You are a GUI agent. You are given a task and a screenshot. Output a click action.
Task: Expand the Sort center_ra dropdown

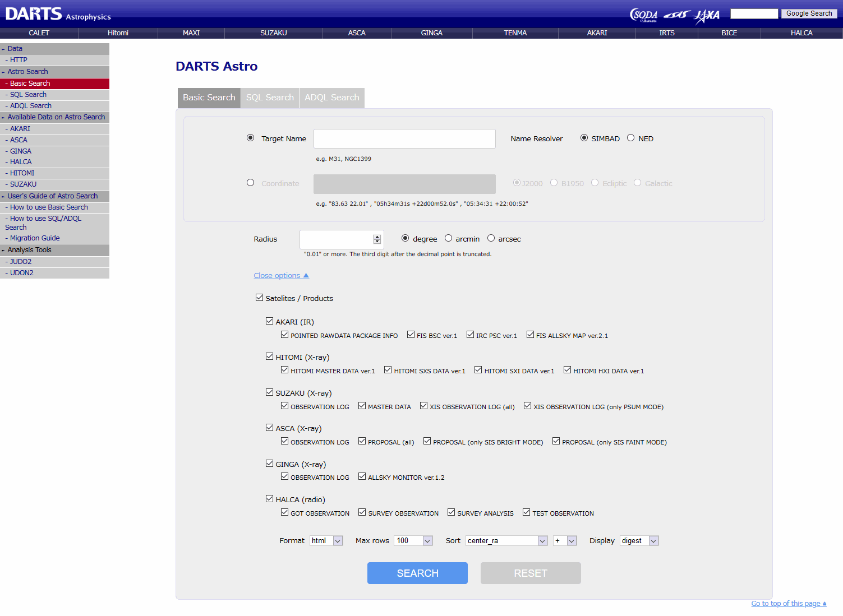point(506,541)
